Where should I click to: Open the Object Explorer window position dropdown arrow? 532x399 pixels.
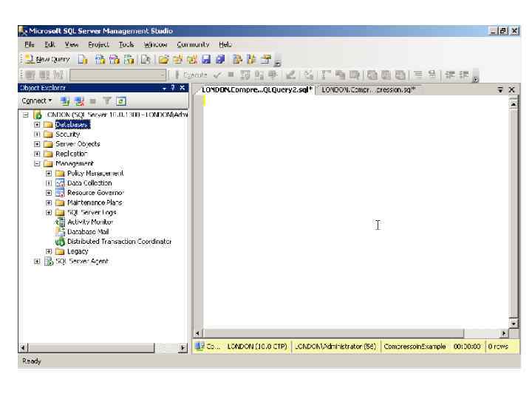tap(164, 88)
